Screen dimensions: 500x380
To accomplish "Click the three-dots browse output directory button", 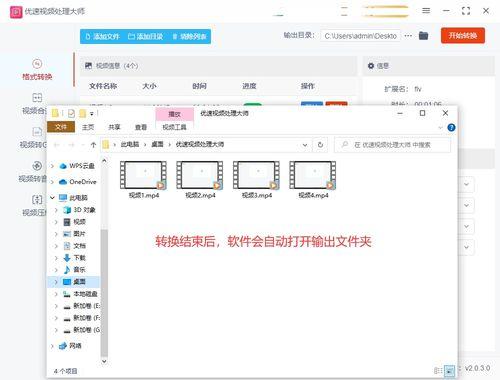I will [x=408, y=35].
